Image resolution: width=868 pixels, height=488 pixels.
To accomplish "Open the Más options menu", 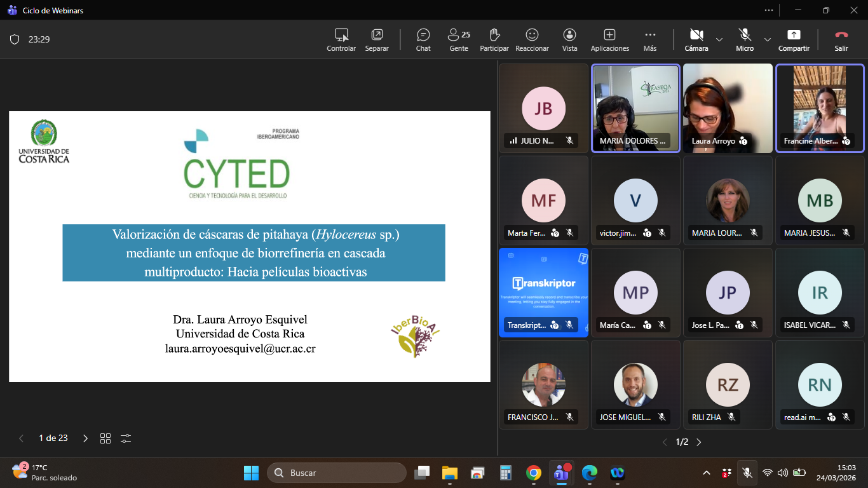I will click(649, 39).
